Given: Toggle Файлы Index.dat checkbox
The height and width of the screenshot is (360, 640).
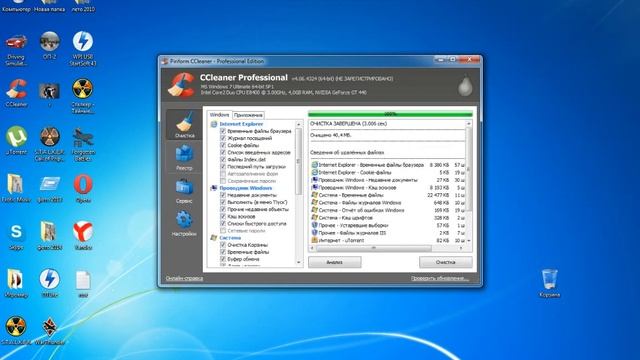Looking at the screenshot, I should tap(223, 160).
